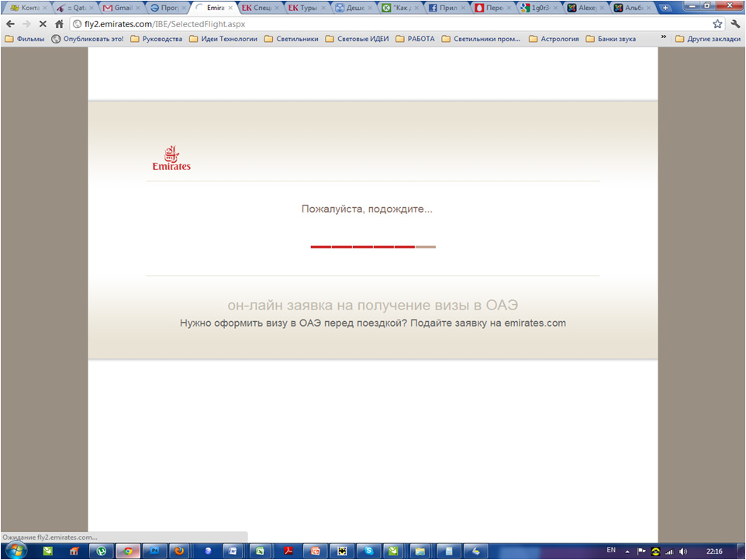The width and height of the screenshot is (746, 560).
Task: Close the Gmail tab
Action: click(x=137, y=8)
